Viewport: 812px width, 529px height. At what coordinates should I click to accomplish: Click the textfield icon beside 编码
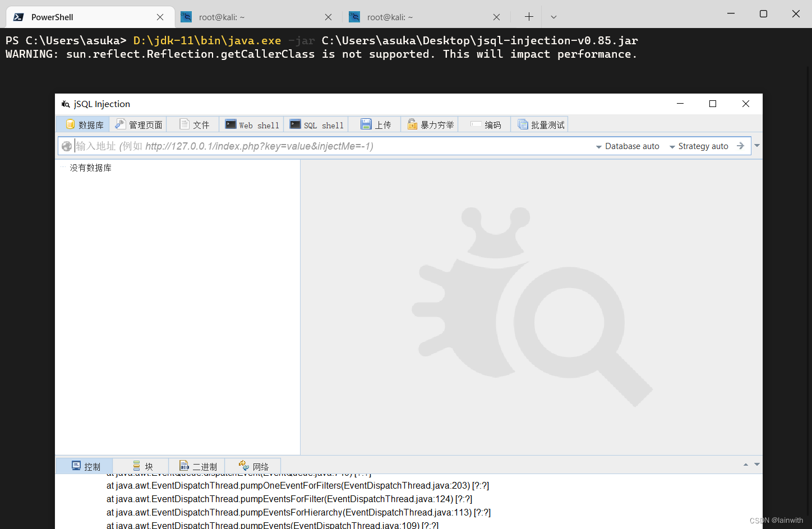click(476, 124)
